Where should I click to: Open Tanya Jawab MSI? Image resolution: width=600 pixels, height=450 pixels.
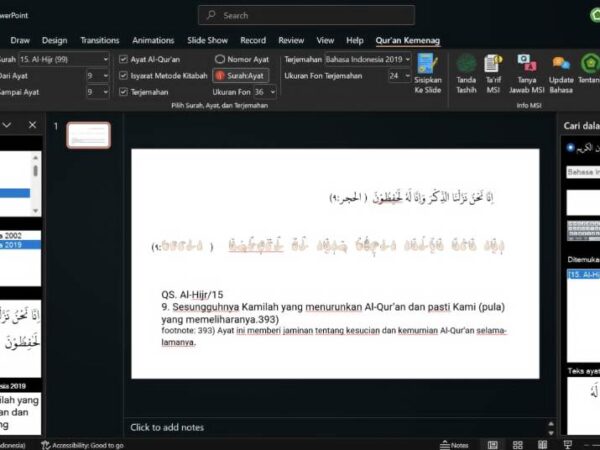click(x=526, y=72)
